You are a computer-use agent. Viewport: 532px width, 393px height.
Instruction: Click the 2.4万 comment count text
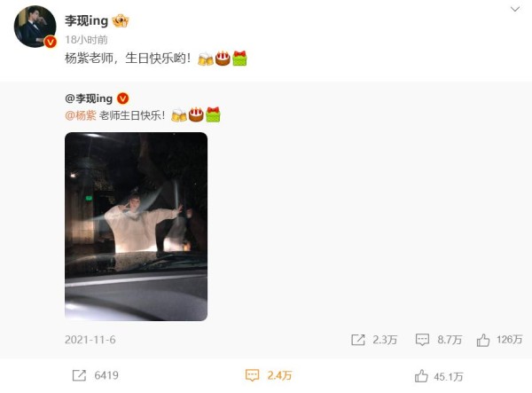click(279, 375)
